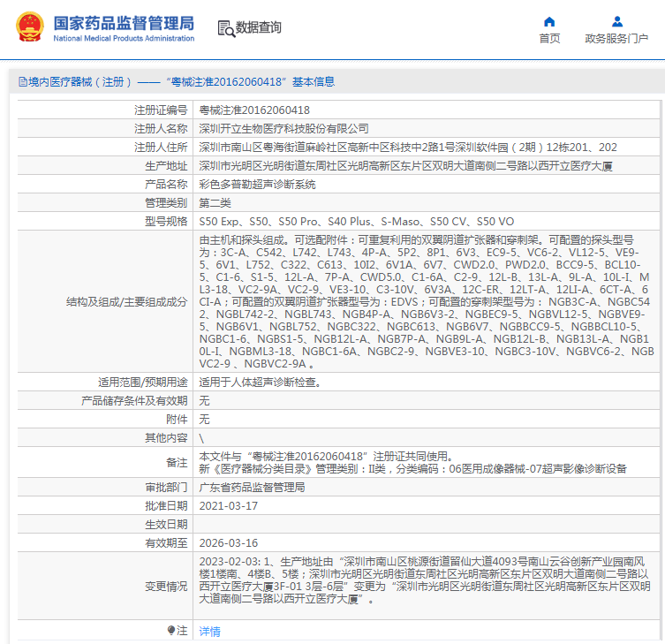This screenshot has width=665, height=644.
Task: Click the 适用范围/预期用途 row label
Action: (143, 383)
